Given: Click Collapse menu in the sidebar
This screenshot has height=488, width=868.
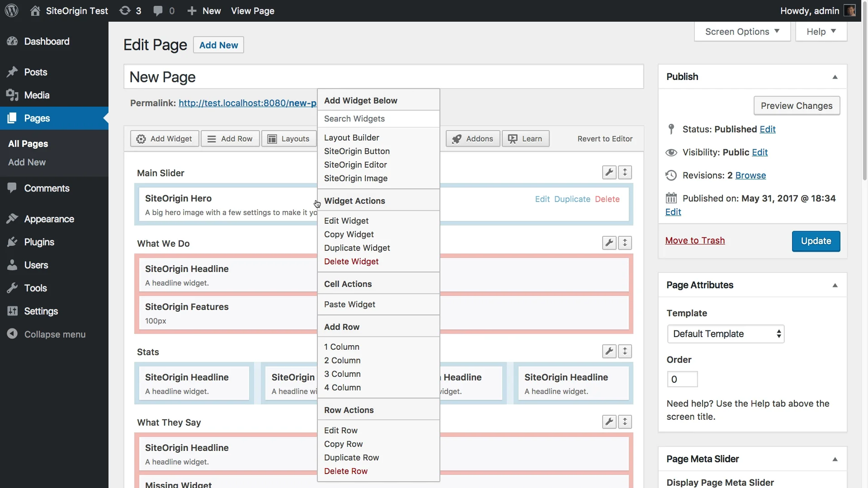Looking at the screenshot, I should pos(54,334).
